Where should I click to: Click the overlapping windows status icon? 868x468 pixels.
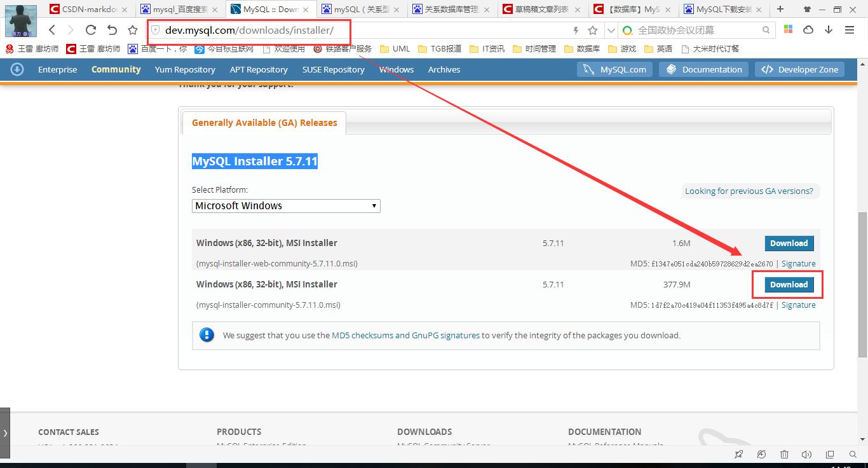tap(830, 455)
